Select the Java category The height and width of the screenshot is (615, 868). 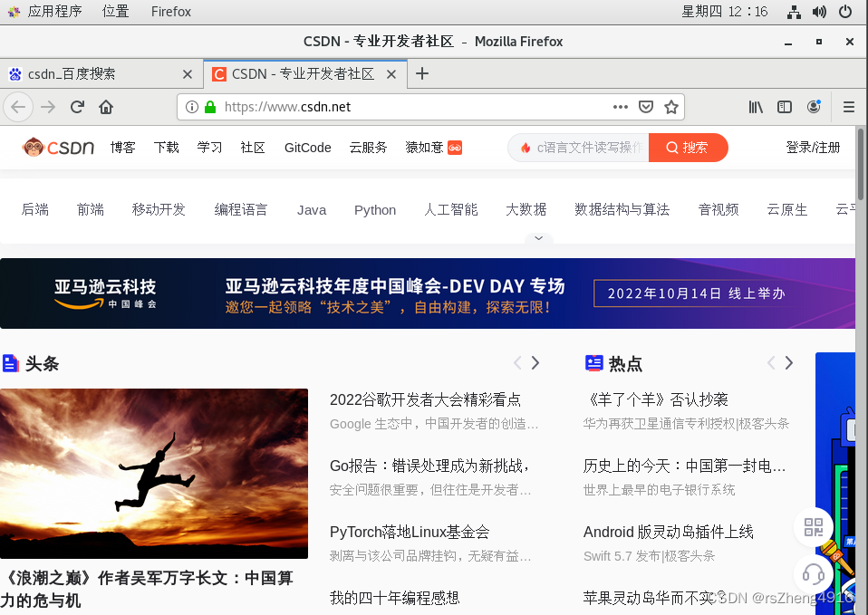pos(312,210)
